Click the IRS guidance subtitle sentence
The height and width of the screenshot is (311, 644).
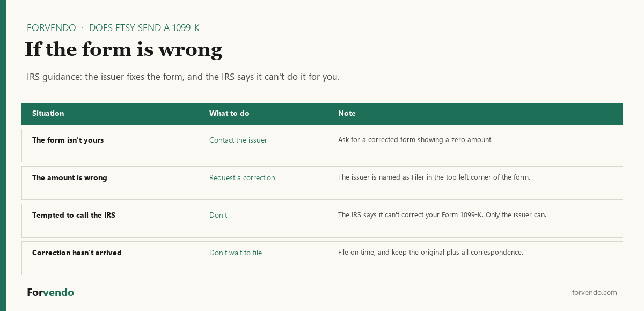(x=183, y=77)
